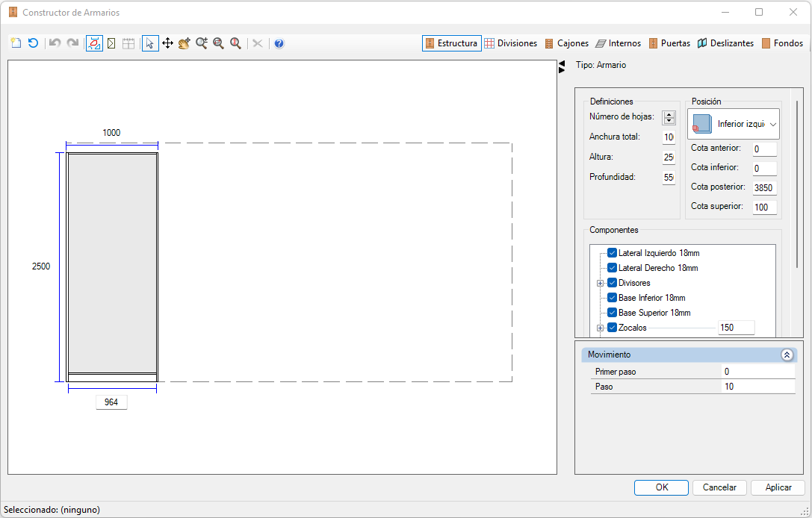Click the zoom plus/minus magnifier

click(x=202, y=43)
